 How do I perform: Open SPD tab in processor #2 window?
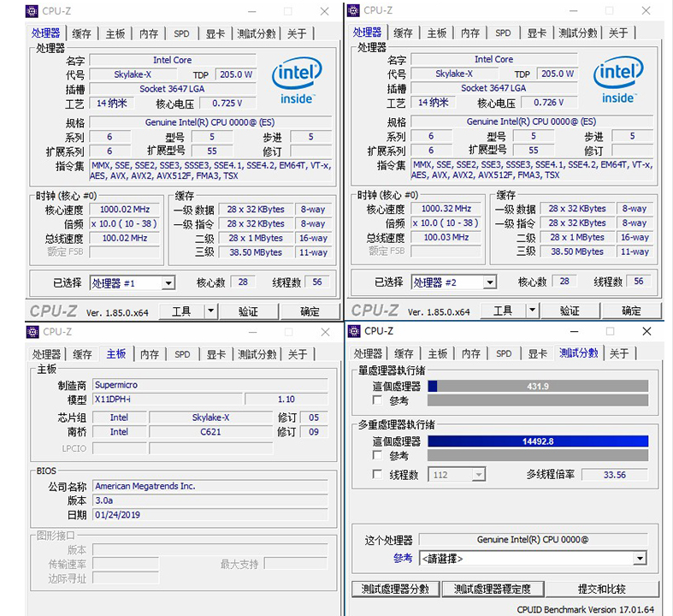(x=503, y=33)
